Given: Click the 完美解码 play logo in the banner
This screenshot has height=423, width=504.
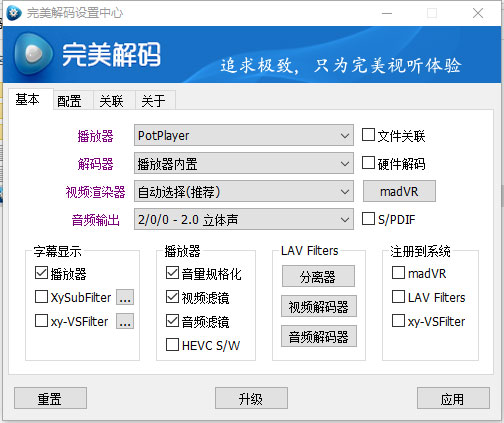Looking at the screenshot, I should click(33, 54).
